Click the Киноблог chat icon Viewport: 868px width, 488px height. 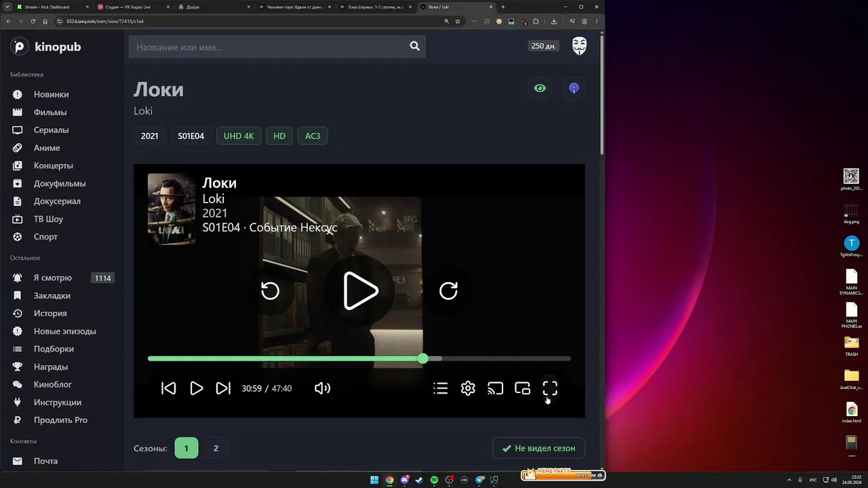[x=18, y=384]
